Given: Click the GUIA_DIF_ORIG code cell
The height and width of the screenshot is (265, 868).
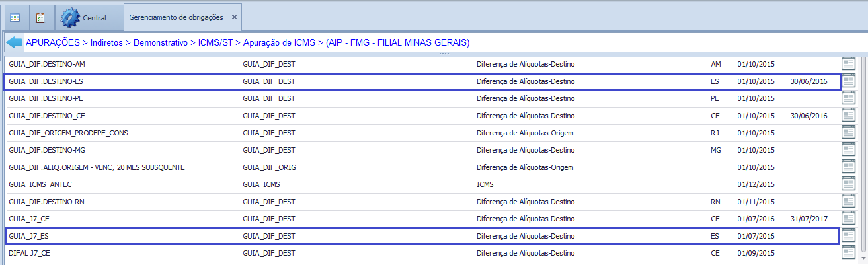Looking at the screenshot, I should pos(270,167).
